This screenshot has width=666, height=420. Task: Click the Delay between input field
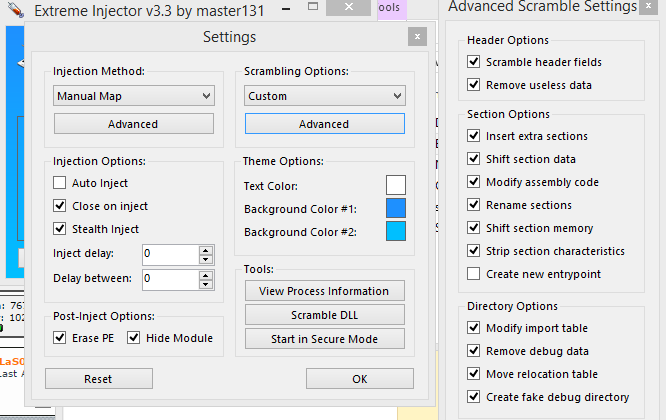click(171, 279)
